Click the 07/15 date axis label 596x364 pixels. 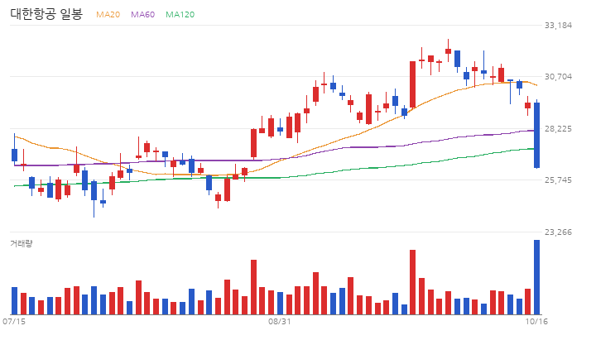coord(14,322)
